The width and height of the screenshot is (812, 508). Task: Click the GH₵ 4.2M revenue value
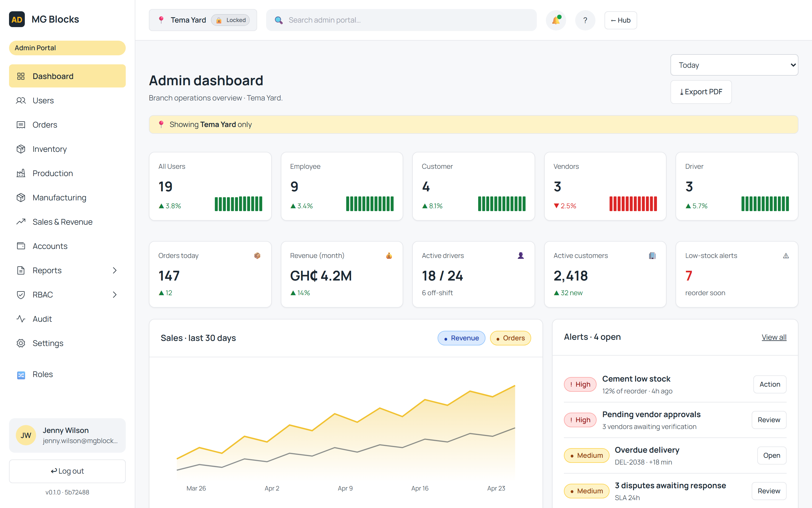point(321,276)
